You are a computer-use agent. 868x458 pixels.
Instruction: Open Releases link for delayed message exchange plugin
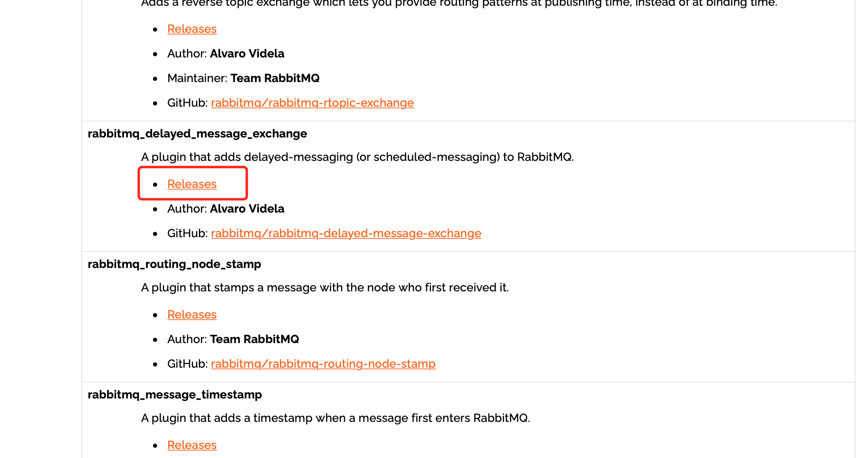click(x=192, y=184)
